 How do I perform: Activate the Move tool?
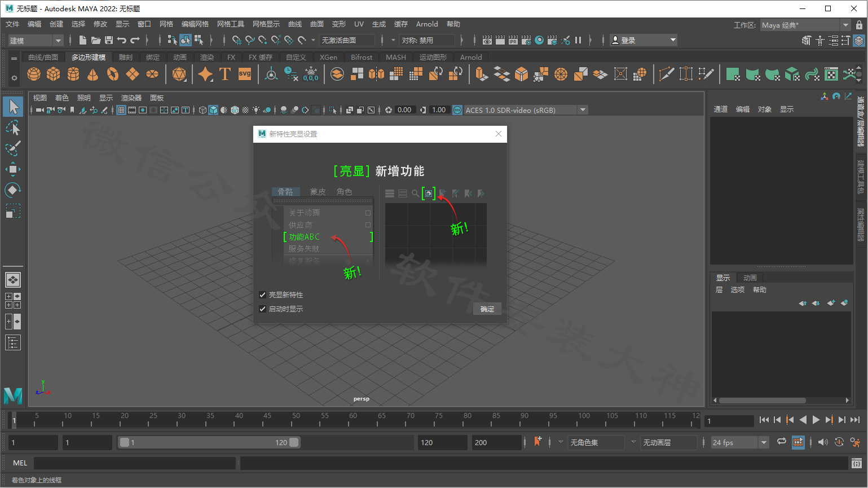[13, 169]
